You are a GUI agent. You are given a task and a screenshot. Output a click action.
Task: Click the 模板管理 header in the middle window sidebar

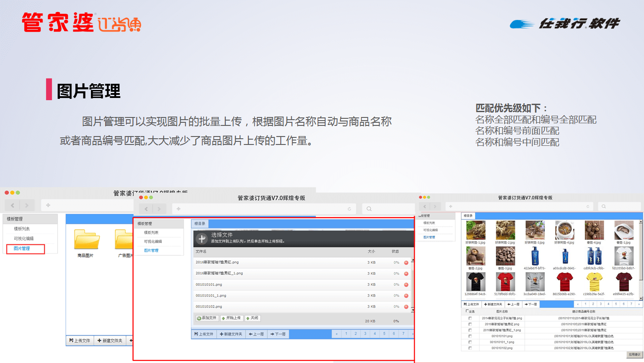pyautogui.click(x=145, y=224)
